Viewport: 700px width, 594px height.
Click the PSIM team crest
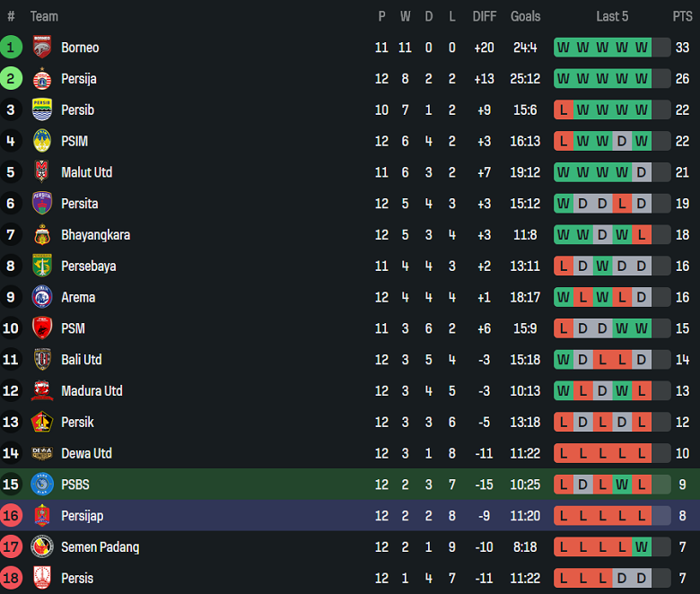(x=42, y=141)
